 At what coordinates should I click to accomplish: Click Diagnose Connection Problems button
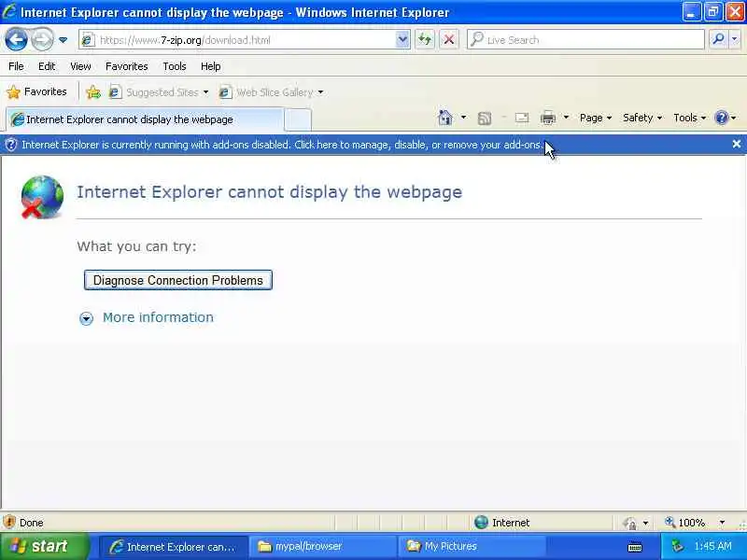tap(178, 280)
